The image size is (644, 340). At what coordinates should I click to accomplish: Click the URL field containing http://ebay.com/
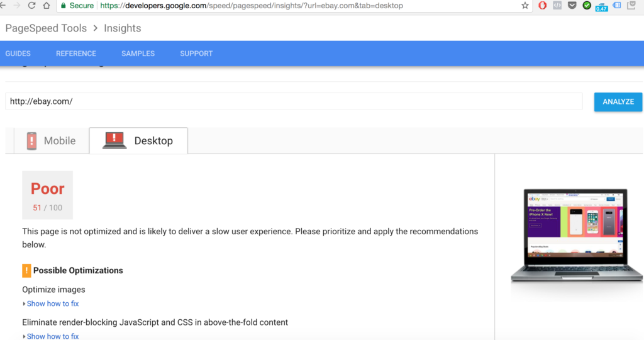click(294, 101)
